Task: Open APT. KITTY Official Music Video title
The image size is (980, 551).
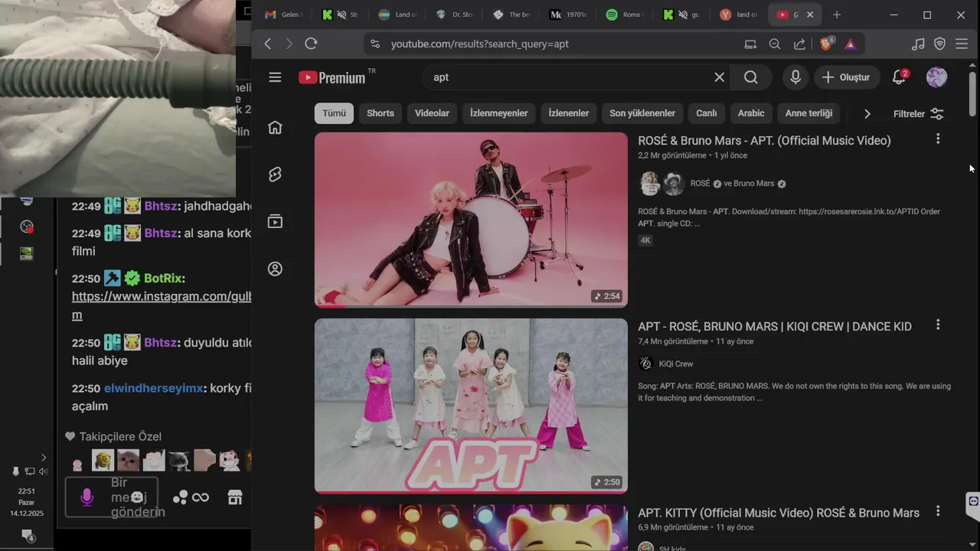Action: pos(779,513)
